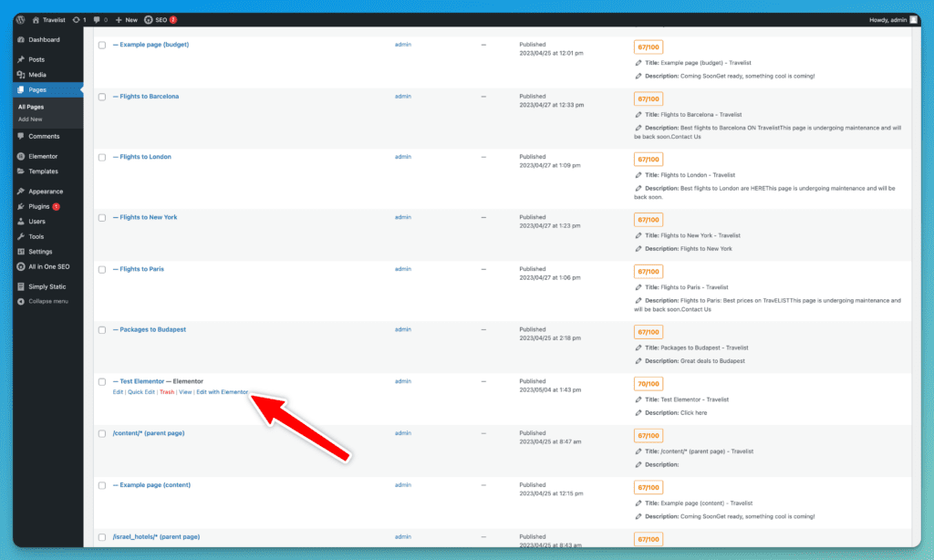Open the New content dropdown in admin bar
The height and width of the screenshot is (560, 934).
coord(127,19)
